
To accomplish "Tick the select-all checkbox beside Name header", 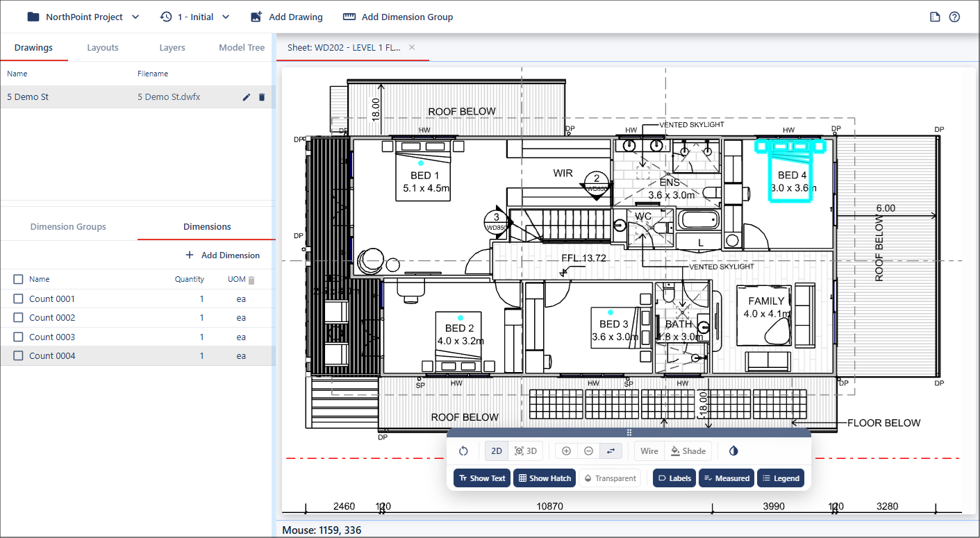I will [19, 279].
